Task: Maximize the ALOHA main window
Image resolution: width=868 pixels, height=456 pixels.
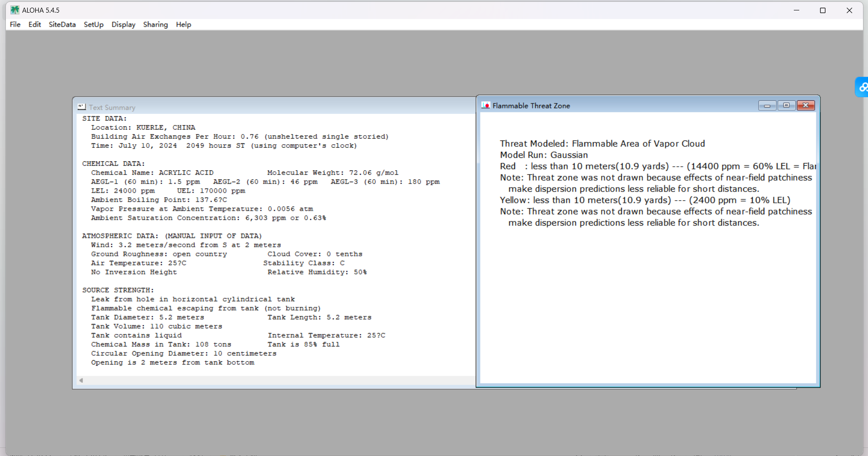Action: click(x=823, y=10)
